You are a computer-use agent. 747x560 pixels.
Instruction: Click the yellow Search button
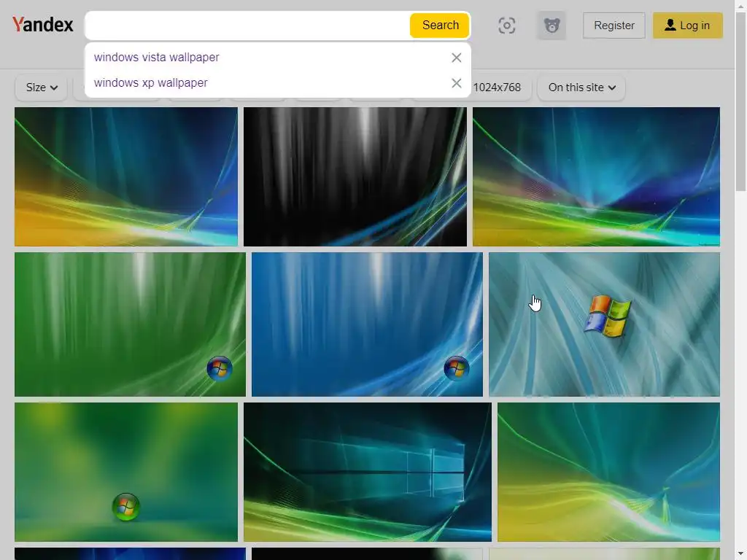[x=440, y=26]
